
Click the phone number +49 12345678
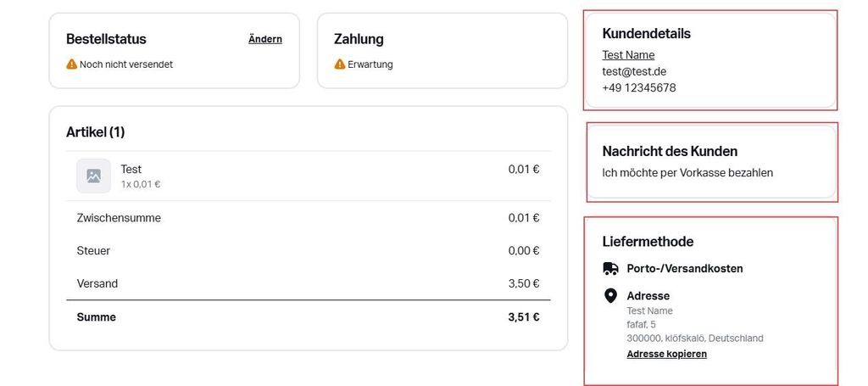638,87
